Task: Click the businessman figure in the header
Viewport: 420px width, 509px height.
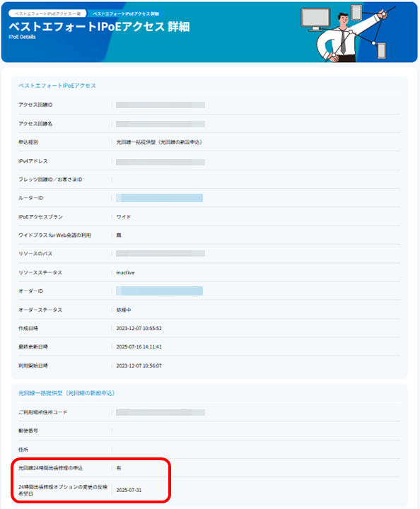Action: (x=344, y=37)
